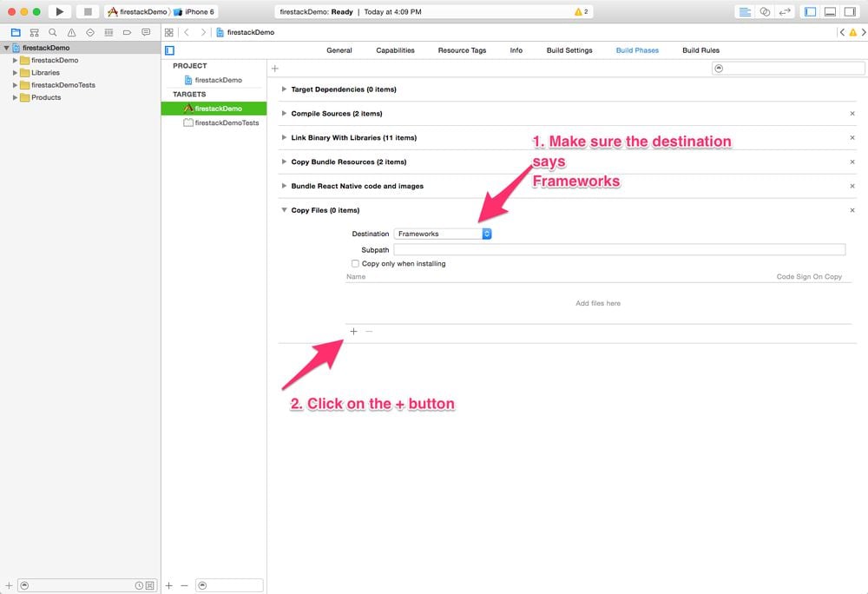Viewport: 868px width, 594px height.
Task: Jump to previous issue arrow
Action: click(842, 33)
